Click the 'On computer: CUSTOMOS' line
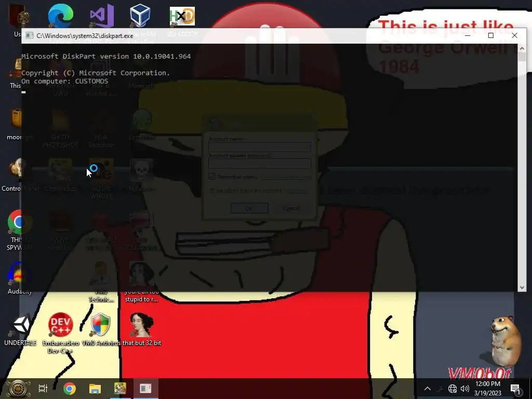Screen dimensions: 532x399 click(65, 82)
